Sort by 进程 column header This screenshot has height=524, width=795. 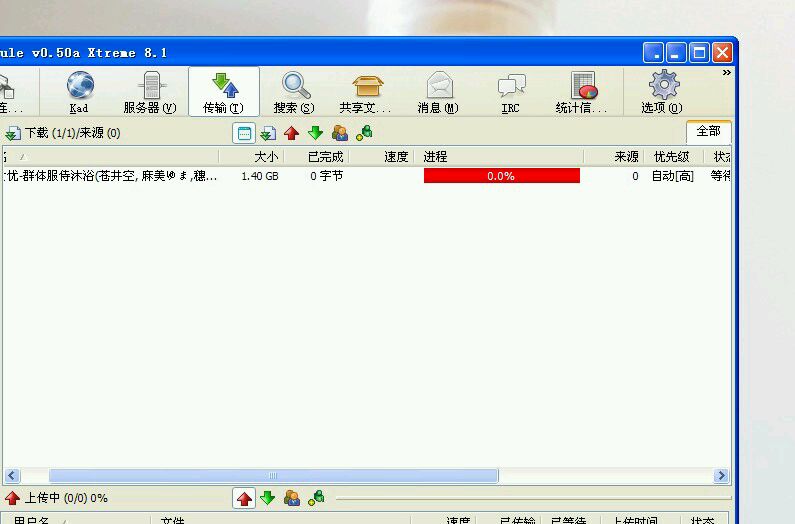(499, 157)
